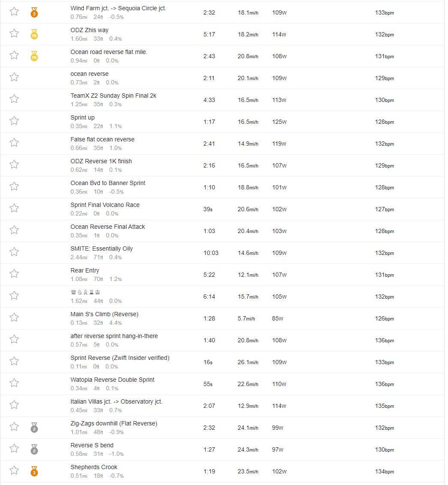The image size is (448, 485).
Task: Open False flat ocean reverse segment
Action: [102, 139]
